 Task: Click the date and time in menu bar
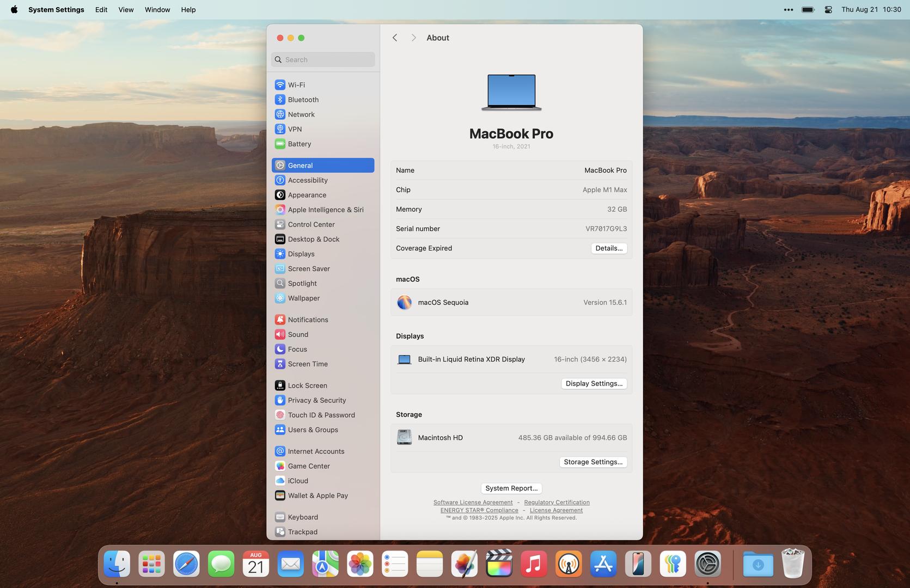coord(871,10)
